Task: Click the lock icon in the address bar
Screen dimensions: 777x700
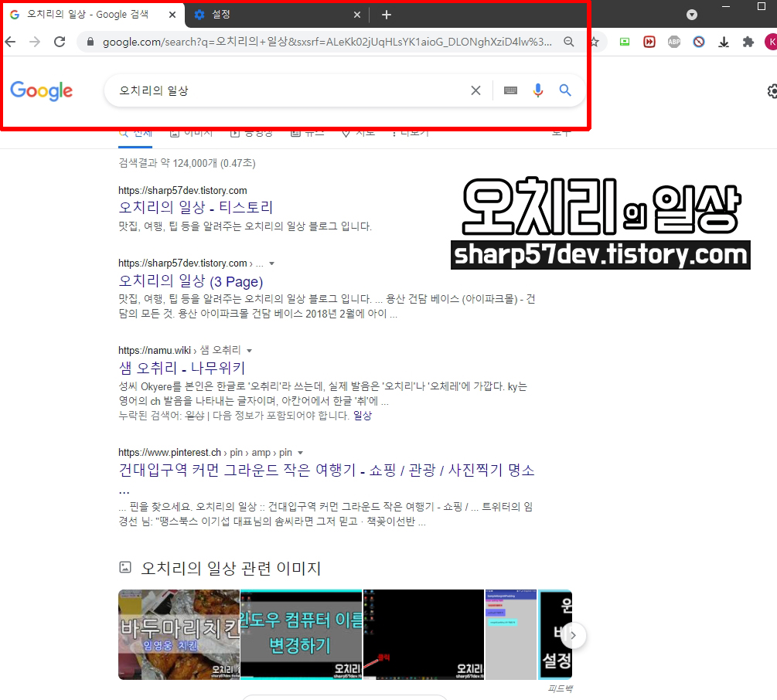Action: coord(90,42)
